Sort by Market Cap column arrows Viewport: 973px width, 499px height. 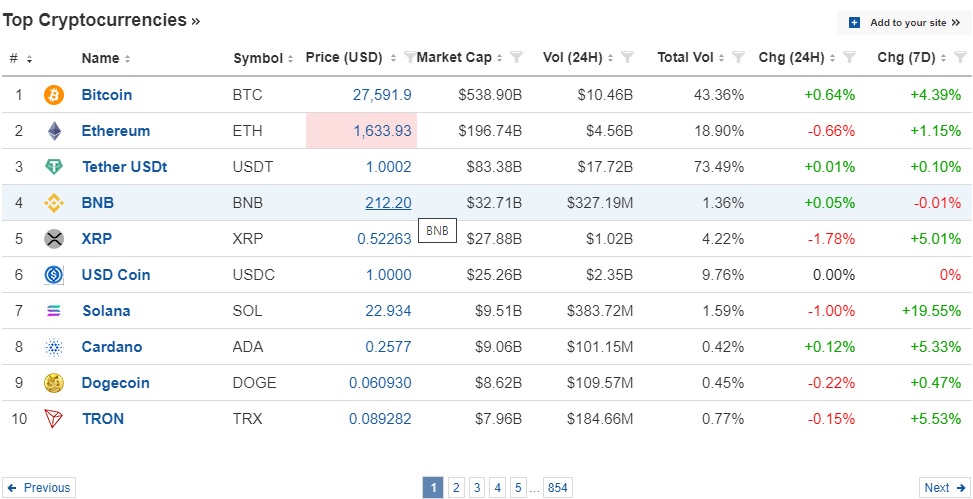(x=500, y=58)
